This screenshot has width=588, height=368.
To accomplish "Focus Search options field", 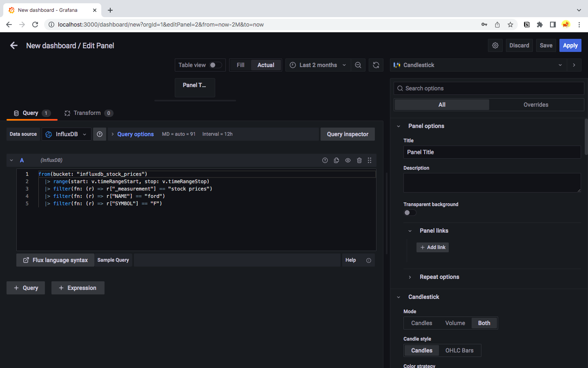I will click(x=489, y=88).
